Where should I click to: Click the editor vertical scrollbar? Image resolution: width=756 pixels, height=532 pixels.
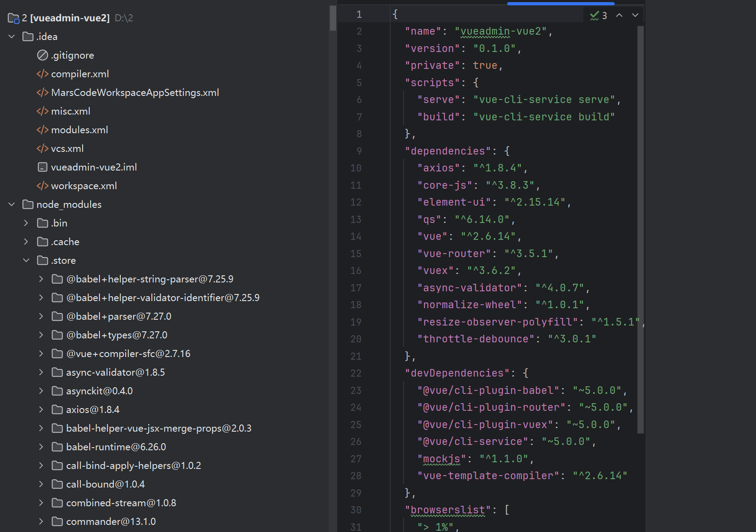click(x=640, y=229)
